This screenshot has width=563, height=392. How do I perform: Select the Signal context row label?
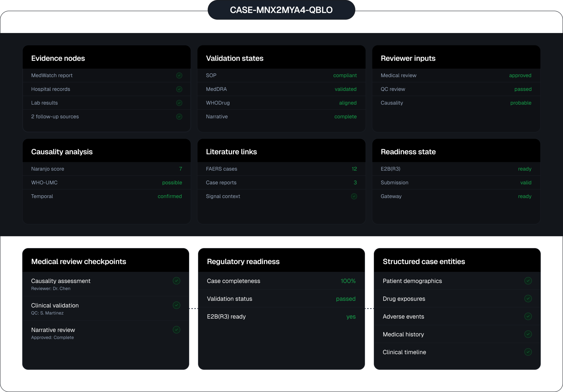pyautogui.click(x=223, y=196)
